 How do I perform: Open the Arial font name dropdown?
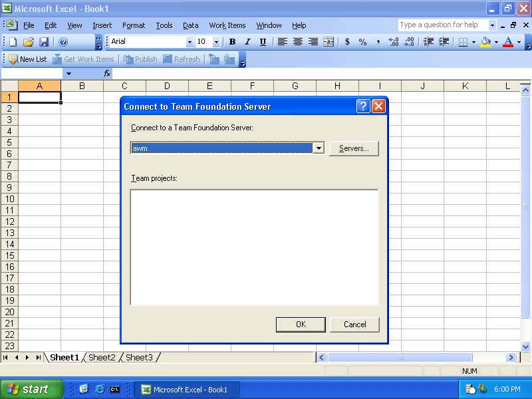190,42
